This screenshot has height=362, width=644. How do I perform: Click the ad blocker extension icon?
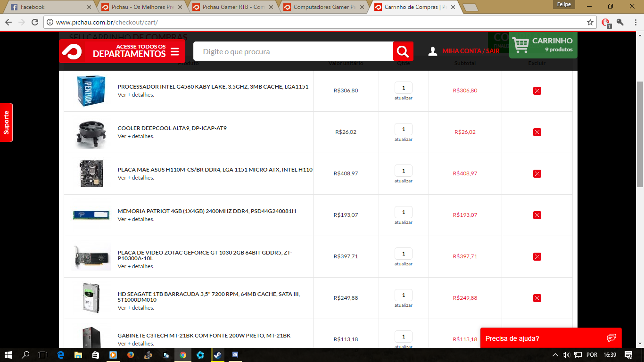(606, 22)
